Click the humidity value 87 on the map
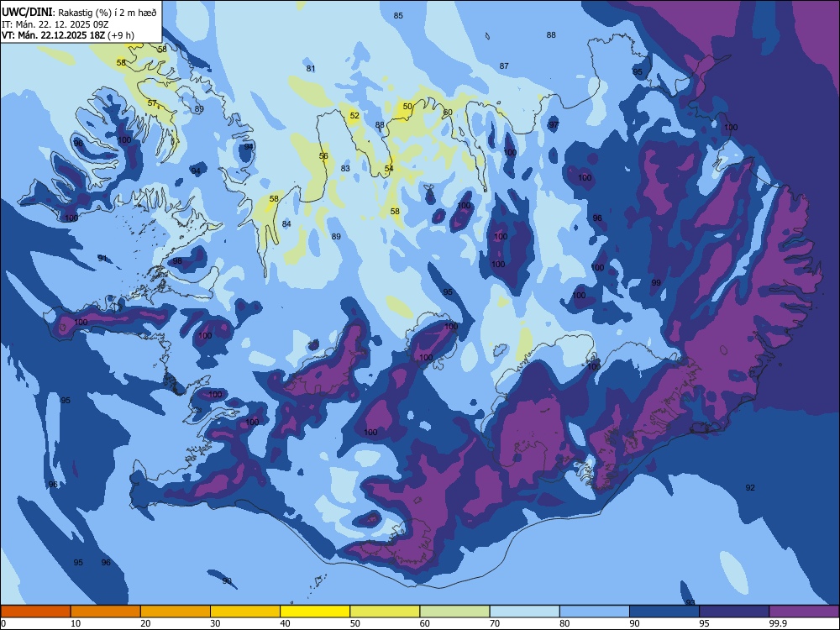The height and width of the screenshot is (630, 840). coord(503,66)
